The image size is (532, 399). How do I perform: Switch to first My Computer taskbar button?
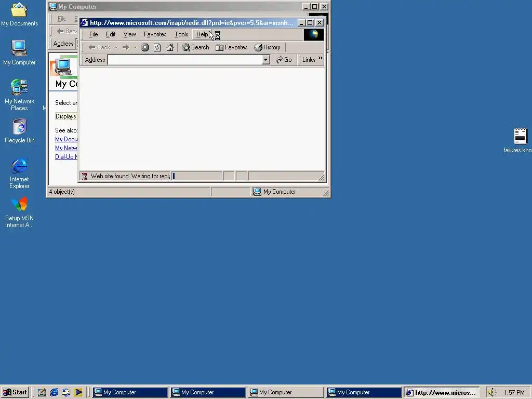click(x=130, y=392)
